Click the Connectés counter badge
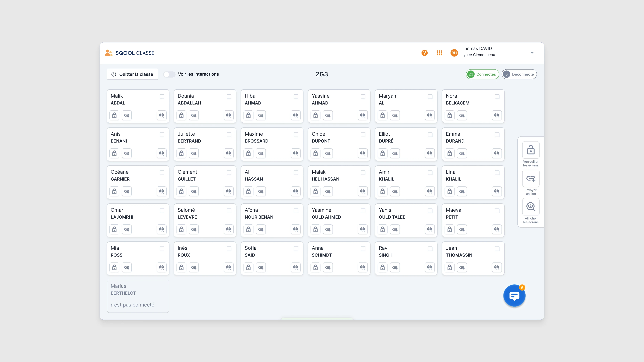The image size is (644, 362). click(x=482, y=74)
